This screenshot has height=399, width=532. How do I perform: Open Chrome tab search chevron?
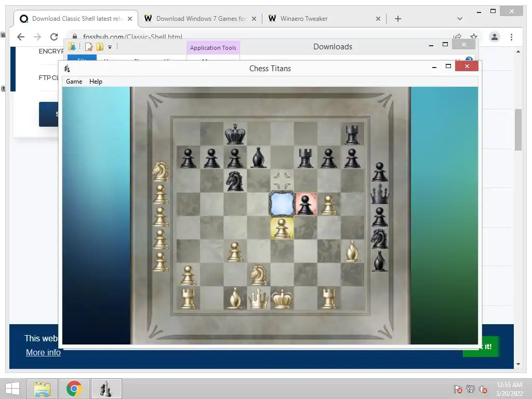(459, 19)
